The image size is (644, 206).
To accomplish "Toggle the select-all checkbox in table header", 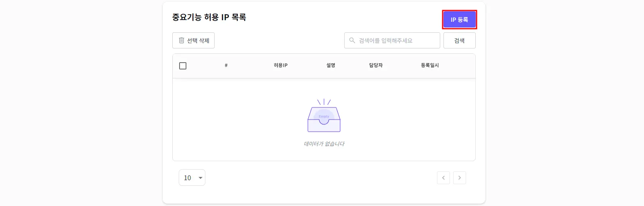I will (183, 66).
